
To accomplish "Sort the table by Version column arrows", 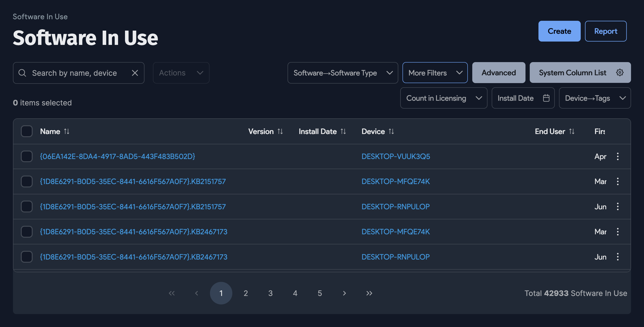I will pyautogui.click(x=280, y=131).
